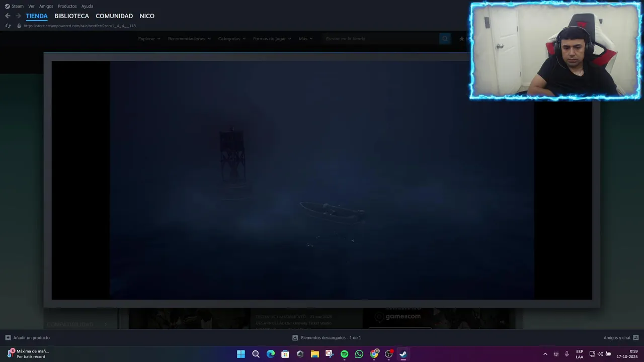The height and width of the screenshot is (362, 644).
Task: Click Añadir un producto link
Action: click(x=31, y=338)
